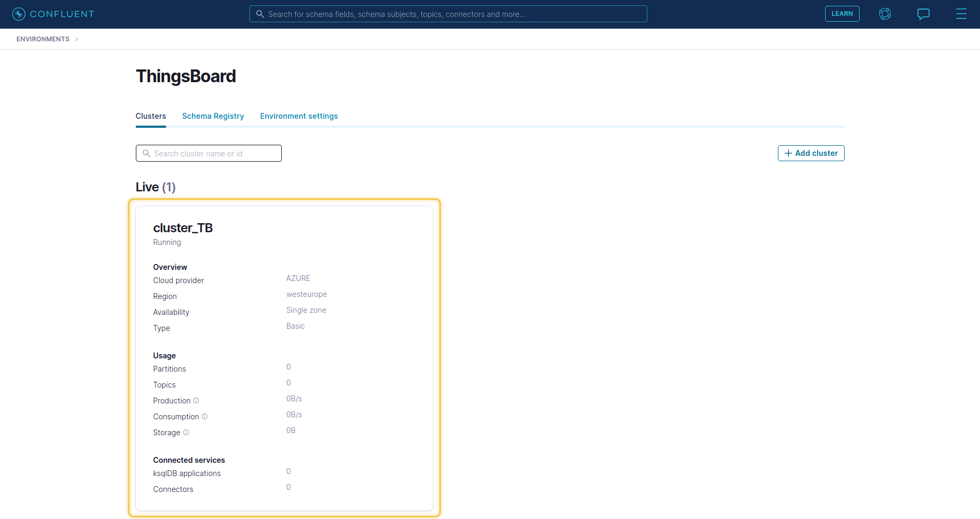Screen dimensions: 980x519
Task: Click the Consumption info icon
Action: click(205, 417)
